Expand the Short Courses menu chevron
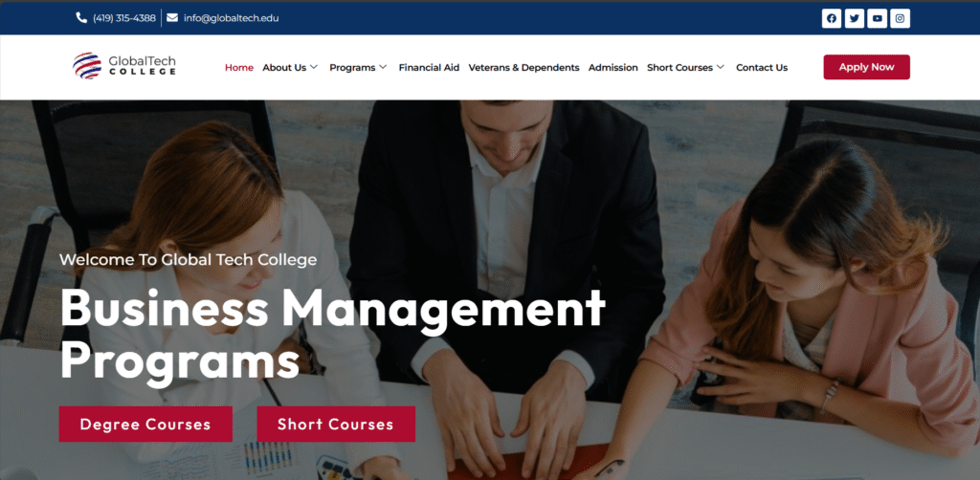980x480 pixels. (x=721, y=67)
